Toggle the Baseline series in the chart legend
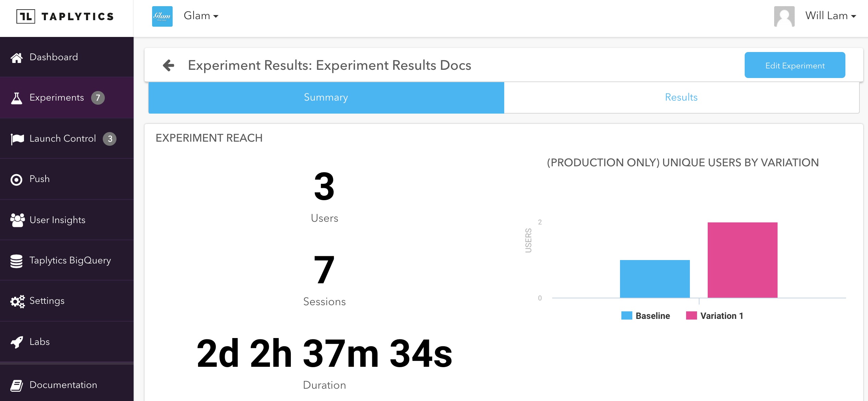 pyautogui.click(x=646, y=316)
